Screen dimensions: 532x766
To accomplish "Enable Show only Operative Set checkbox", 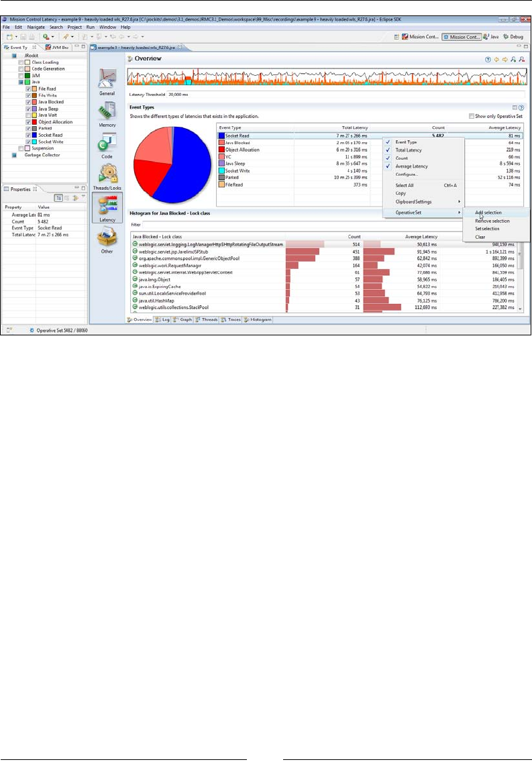I will pyautogui.click(x=472, y=116).
